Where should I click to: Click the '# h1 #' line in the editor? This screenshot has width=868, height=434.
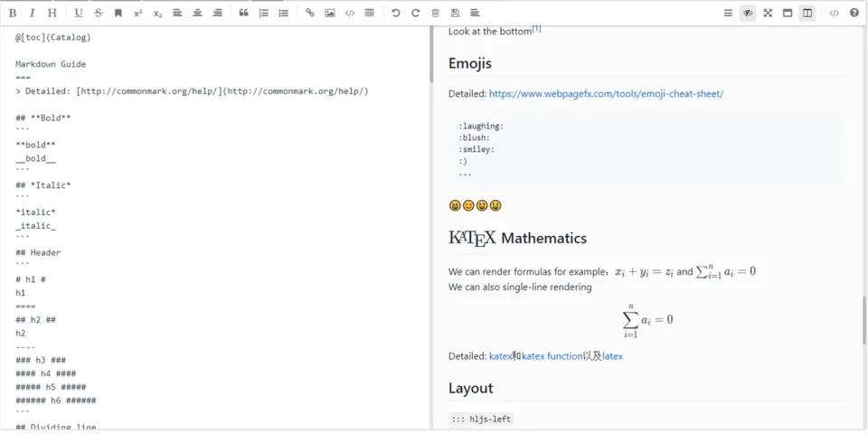tap(31, 279)
